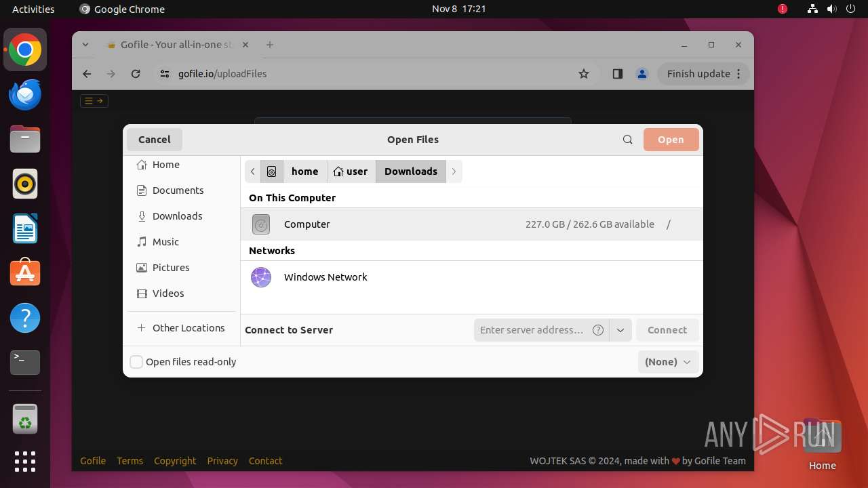
Task: Click the Windows Network globe icon
Action: [261, 277]
